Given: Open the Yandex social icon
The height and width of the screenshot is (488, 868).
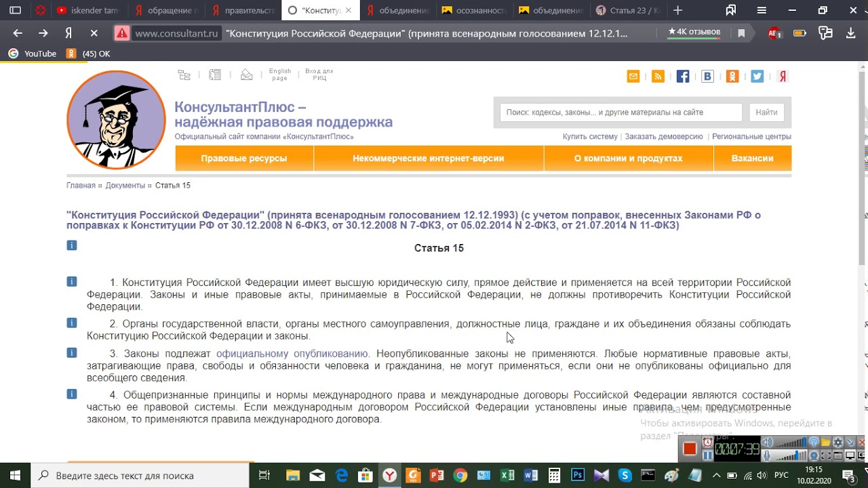Looking at the screenshot, I should pyautogui.click(x=783, y=77).
